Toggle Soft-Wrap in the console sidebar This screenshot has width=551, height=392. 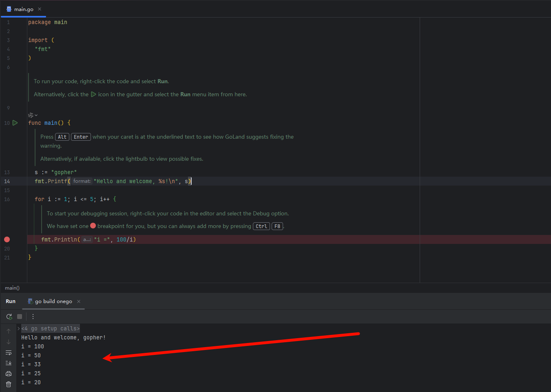pos(9,352)
